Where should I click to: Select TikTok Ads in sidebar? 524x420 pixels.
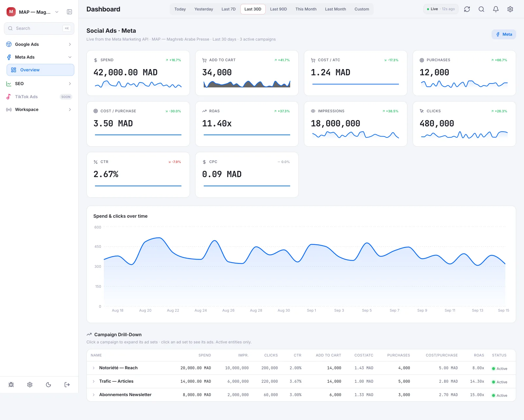coord(39,97)
